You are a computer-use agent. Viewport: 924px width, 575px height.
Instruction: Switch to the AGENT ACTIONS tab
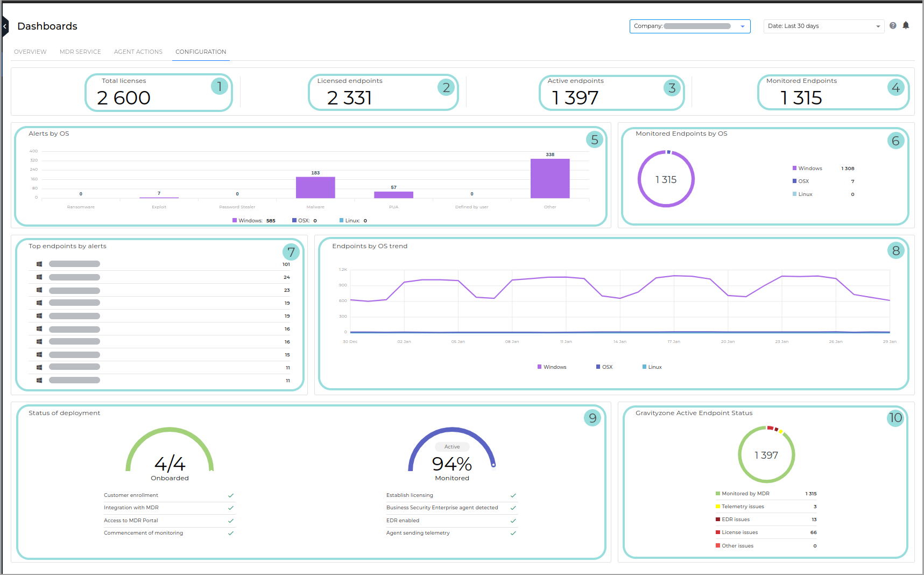(138, 51)
